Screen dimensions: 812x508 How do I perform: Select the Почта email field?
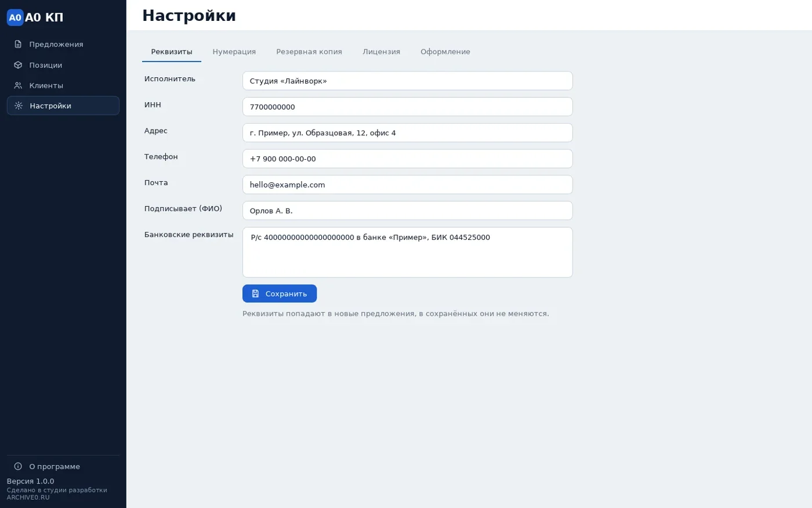(408, 185)
